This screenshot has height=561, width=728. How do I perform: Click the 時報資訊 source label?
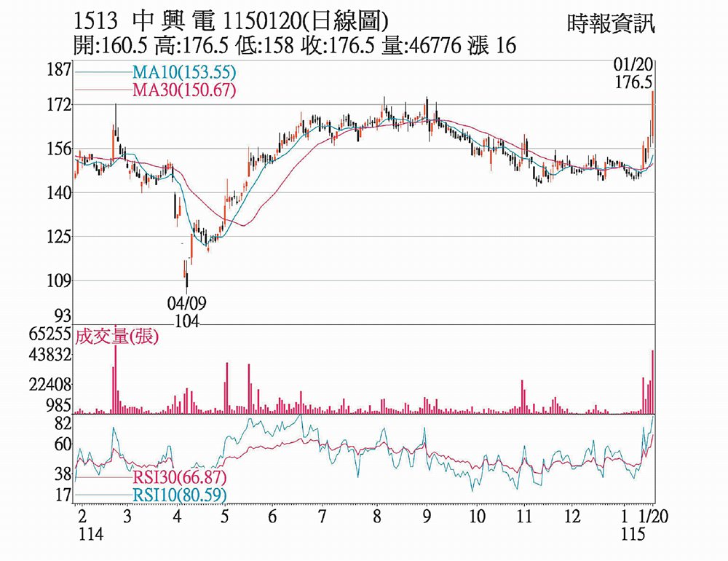[x=611, y=24]
